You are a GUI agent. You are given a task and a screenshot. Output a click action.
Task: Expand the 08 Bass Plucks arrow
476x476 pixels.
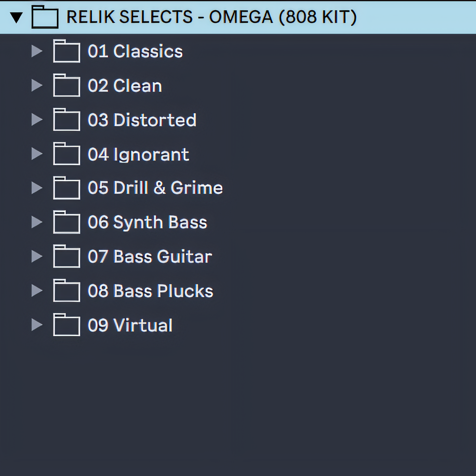pos(37,291)
